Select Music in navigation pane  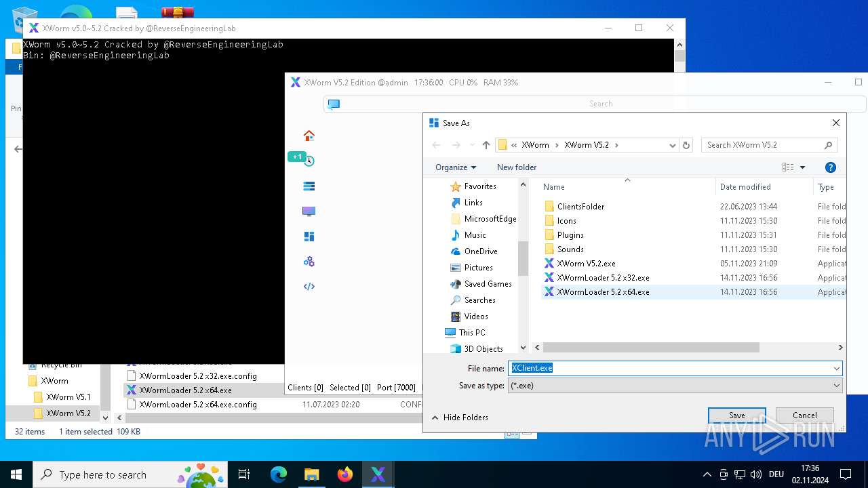pos(475,235)
